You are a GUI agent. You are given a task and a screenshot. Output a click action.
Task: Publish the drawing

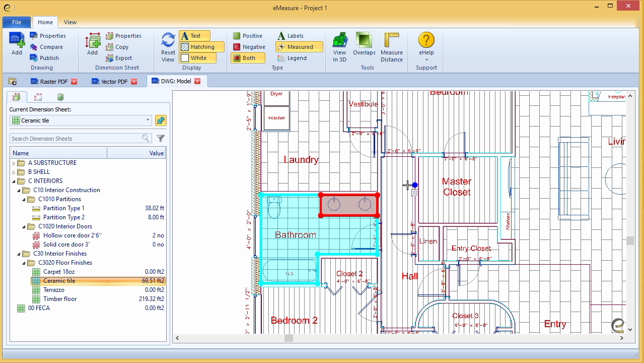44,58
